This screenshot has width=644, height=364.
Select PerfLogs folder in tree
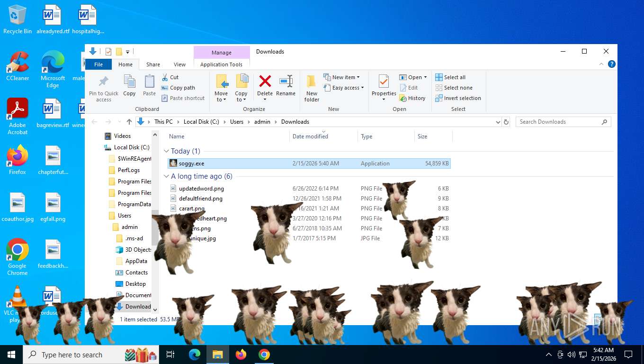(128, 170)
